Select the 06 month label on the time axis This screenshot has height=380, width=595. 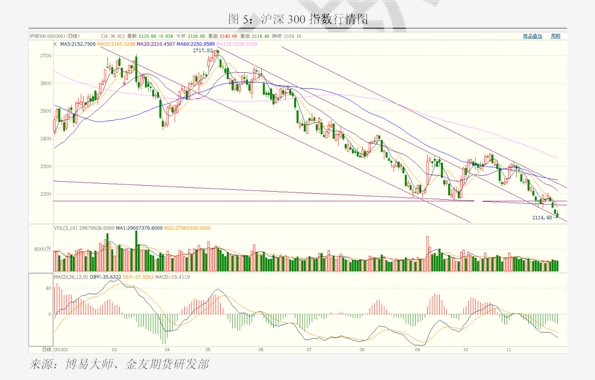coord(261,350)
